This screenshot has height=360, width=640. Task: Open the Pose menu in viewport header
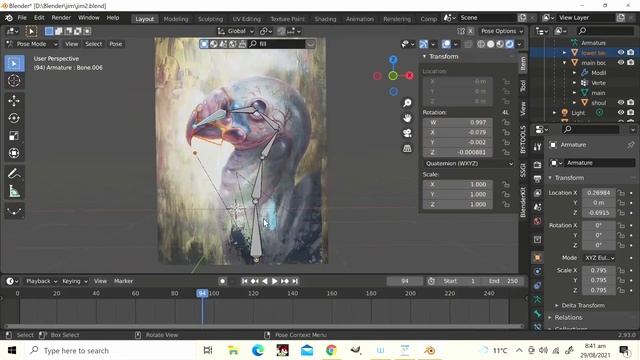point(116,44)
